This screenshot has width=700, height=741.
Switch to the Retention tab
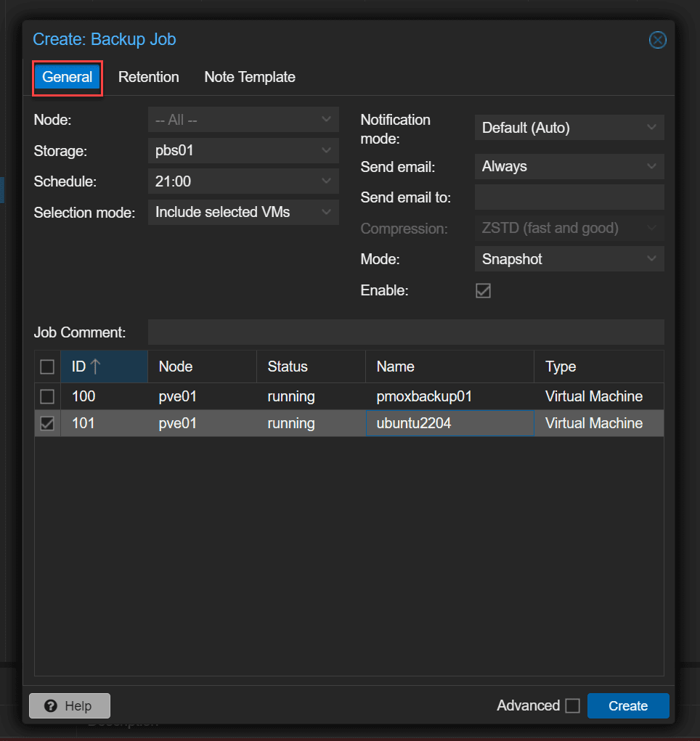(x=148, y=77)
